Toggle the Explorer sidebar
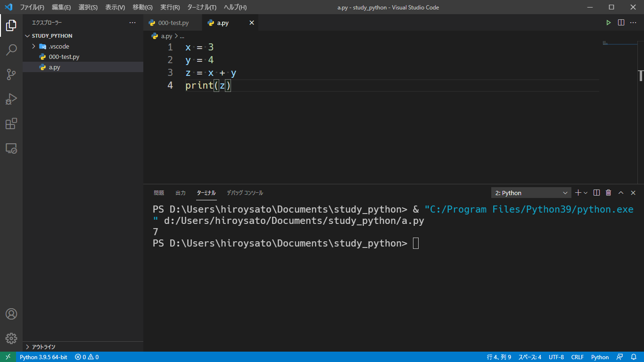Image resolution: width=644 pixels, height=362 pixels. pyautogui.click(x=11, y=25)
